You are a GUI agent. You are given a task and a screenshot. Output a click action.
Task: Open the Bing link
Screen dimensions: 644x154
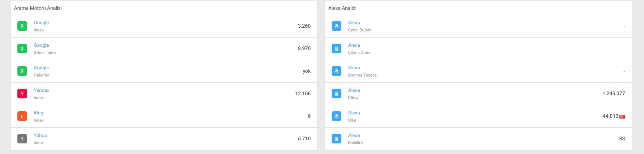[x=39, y=113]
